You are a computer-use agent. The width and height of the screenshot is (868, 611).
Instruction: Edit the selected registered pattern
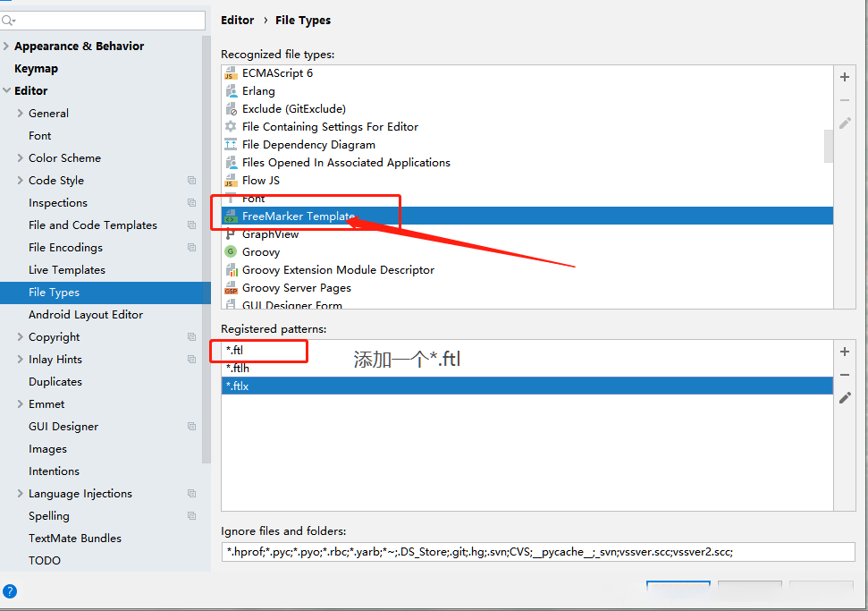(845, 398)
